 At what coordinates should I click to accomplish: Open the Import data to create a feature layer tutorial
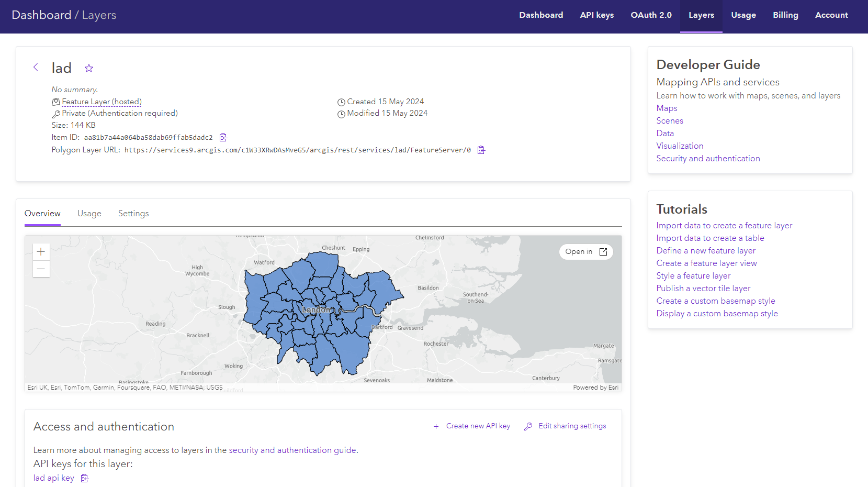[724, 225]
